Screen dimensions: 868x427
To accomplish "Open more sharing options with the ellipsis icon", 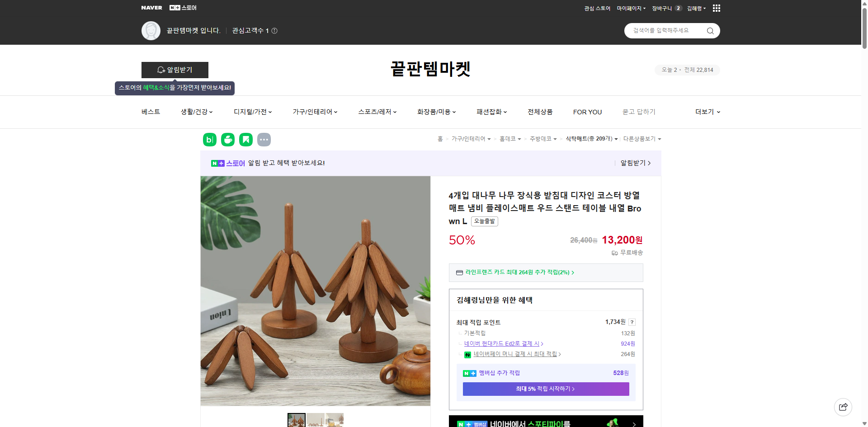I will (x=264, y=140).
